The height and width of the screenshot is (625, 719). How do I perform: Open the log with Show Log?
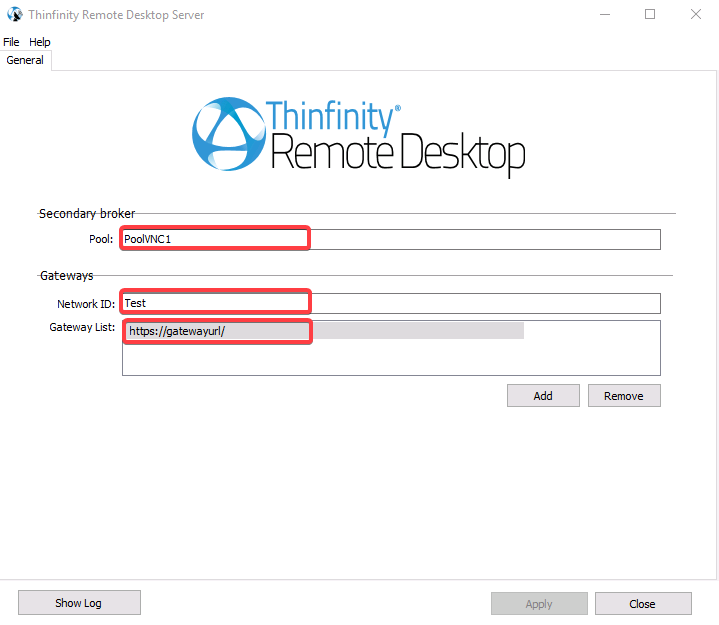[x=79, y=603]
